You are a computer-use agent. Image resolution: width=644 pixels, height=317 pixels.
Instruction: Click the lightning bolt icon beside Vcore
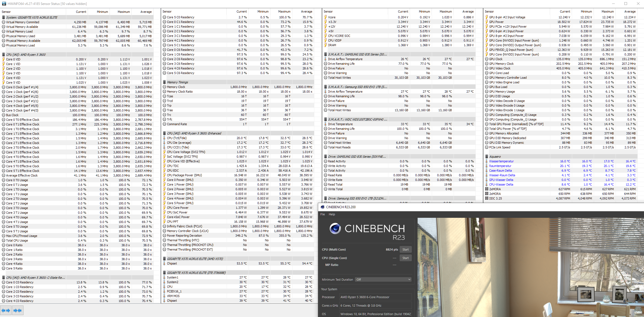(x=326, y=17)
